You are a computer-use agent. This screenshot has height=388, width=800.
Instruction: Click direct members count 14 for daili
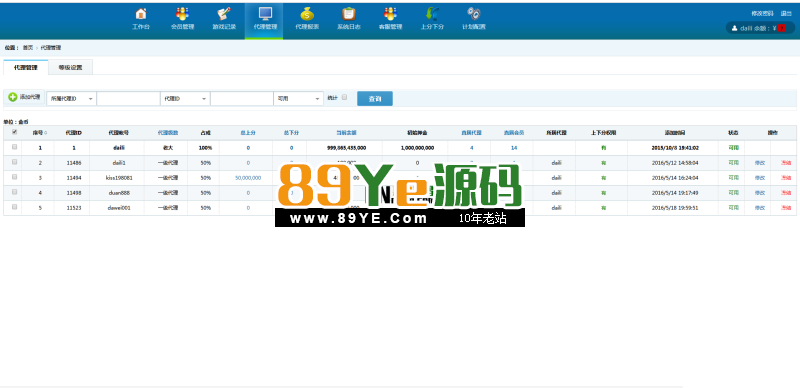click(x=514, y=148)
